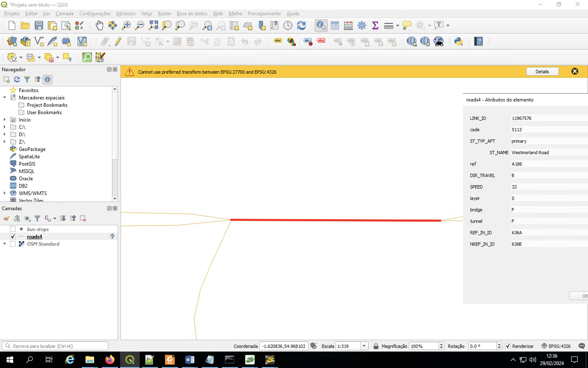Viewport: 588px width, 368px height.
Task: Activate the Identify Features tool
Action: (321, 25)
